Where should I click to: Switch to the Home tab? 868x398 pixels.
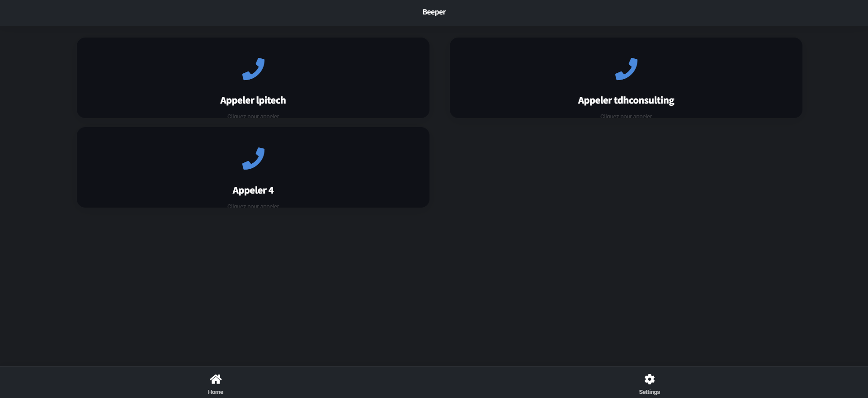[x=216, y=384]
